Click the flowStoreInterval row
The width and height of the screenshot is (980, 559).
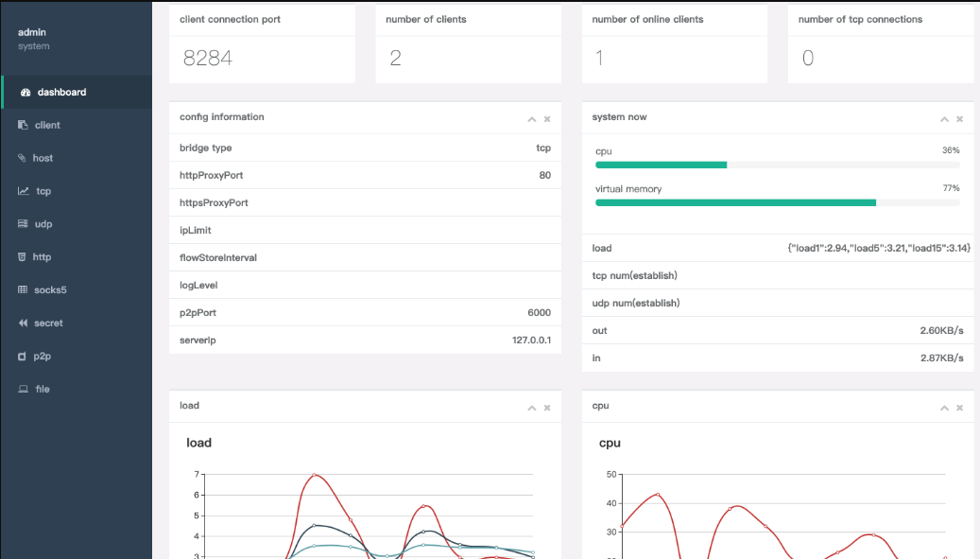coord(365,257)
